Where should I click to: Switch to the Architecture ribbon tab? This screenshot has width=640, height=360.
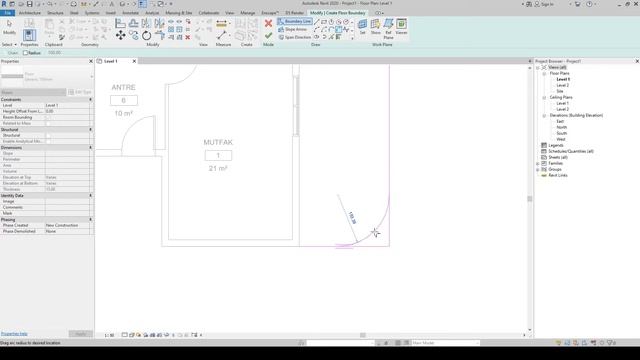30,13
